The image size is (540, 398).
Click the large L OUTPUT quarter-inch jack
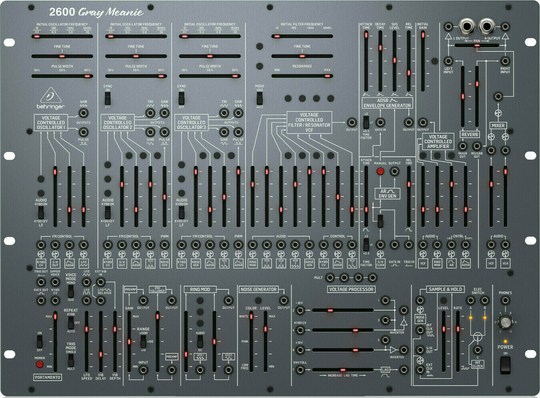467,27
